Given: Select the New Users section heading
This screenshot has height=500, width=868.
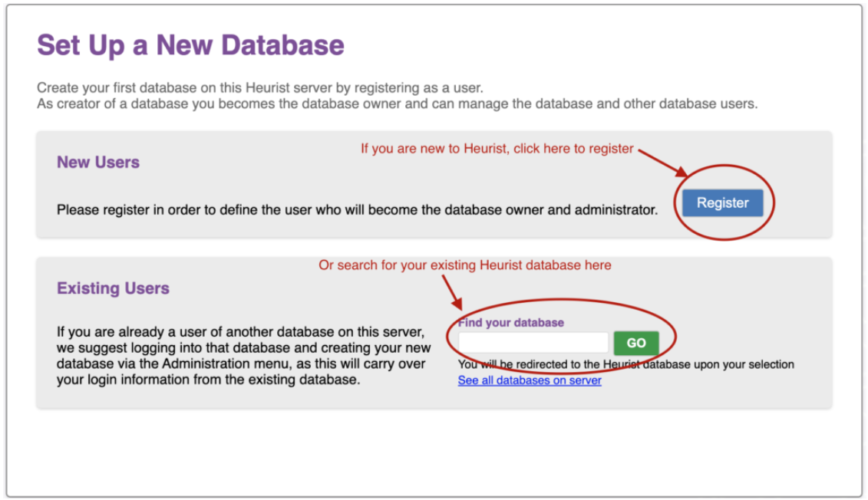Looking at the screenshot, I should point(98,162).
